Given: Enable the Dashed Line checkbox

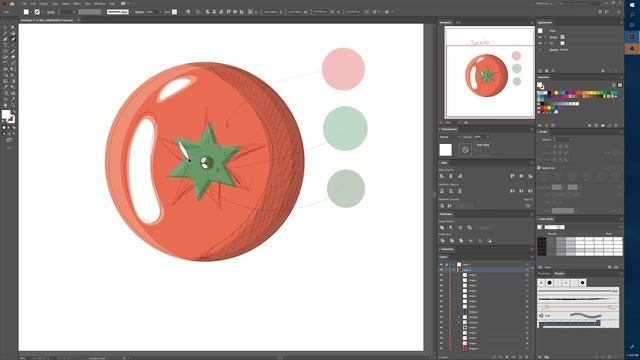Looking at the screenshot, I should [539, 168].
